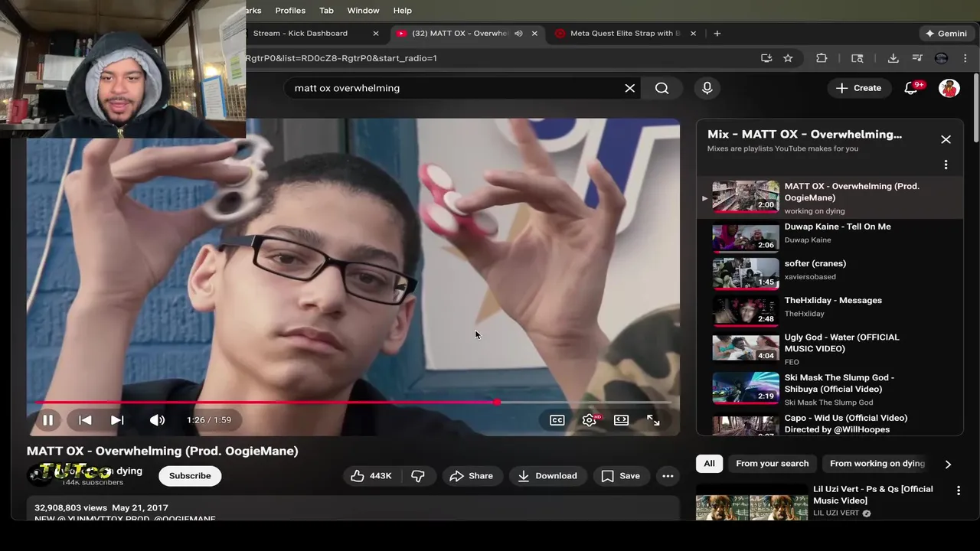The width and height of the screenshot is (980, 551).
Task: Close the Stream - Kick Dashboard tab
Action: pos(376,34)
